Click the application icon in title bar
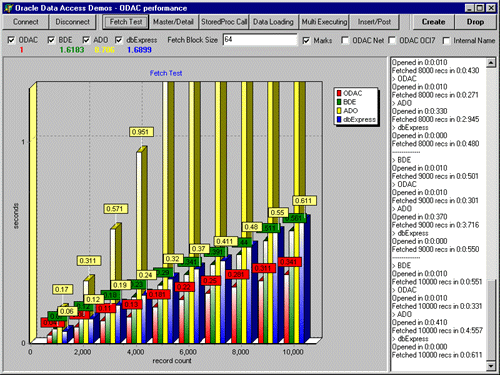This screenshot has height=375, width=500. 8,8
